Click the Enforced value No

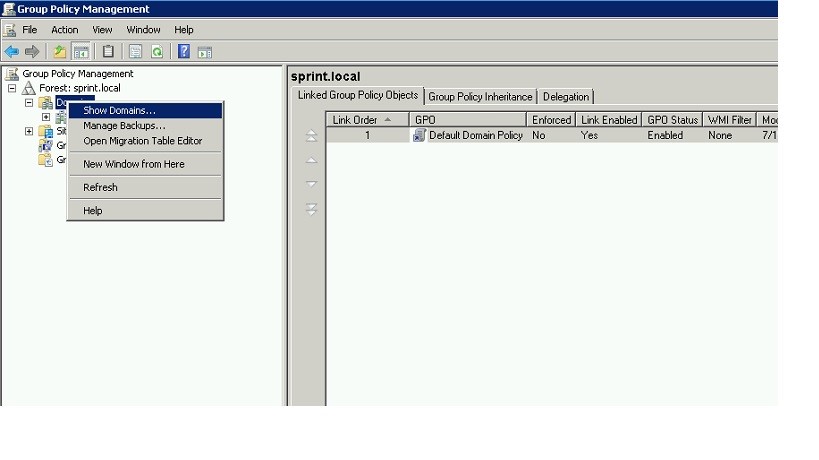click(539, 135)
